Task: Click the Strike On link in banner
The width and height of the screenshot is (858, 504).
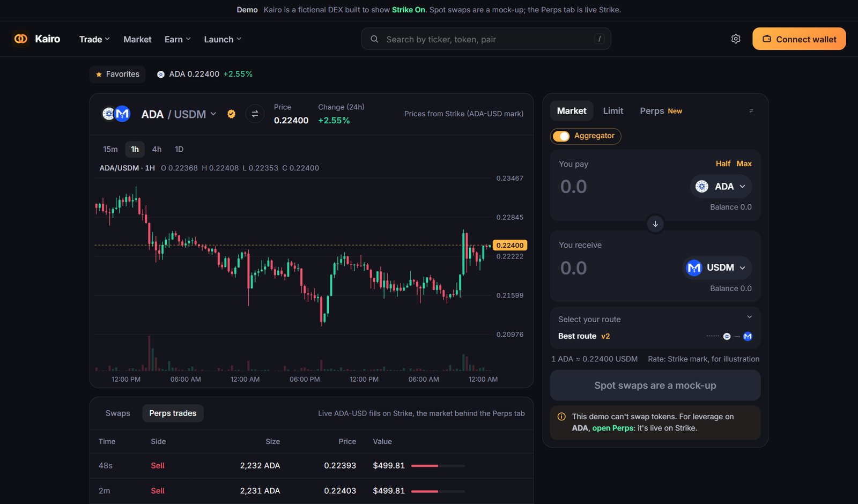Action: pyautogui.click(x=409, y=10)
